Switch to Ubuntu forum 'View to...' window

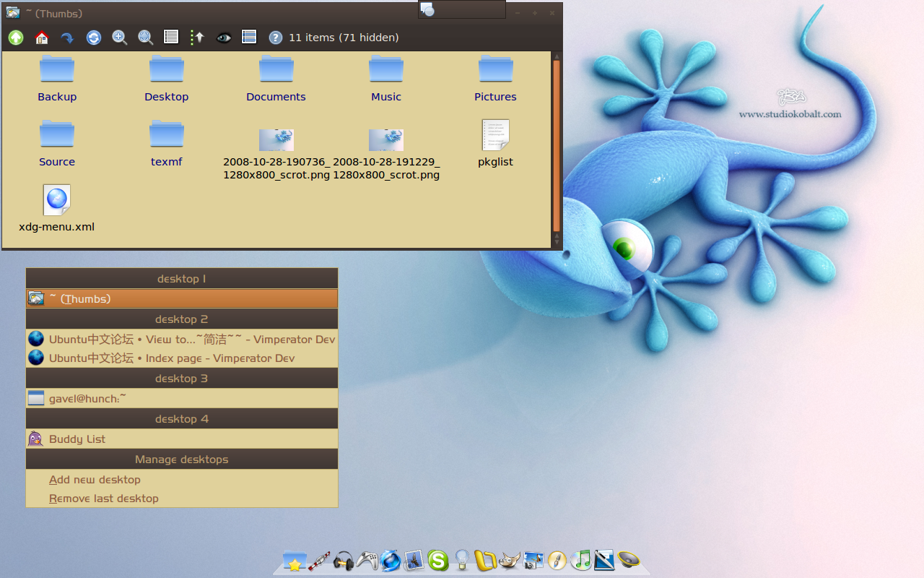pyautogui.click(x=182, y=339)
